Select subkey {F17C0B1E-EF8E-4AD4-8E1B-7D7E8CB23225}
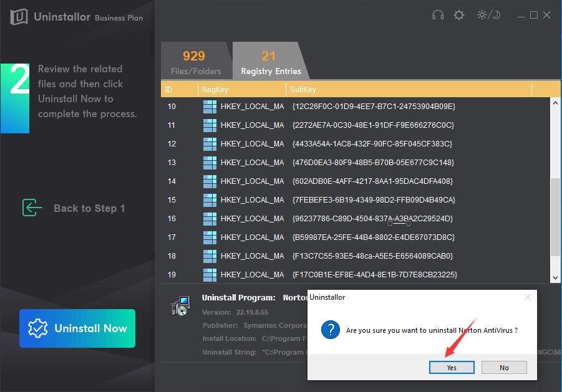Viewport: 562px width, 392px height. coord(375,274)
